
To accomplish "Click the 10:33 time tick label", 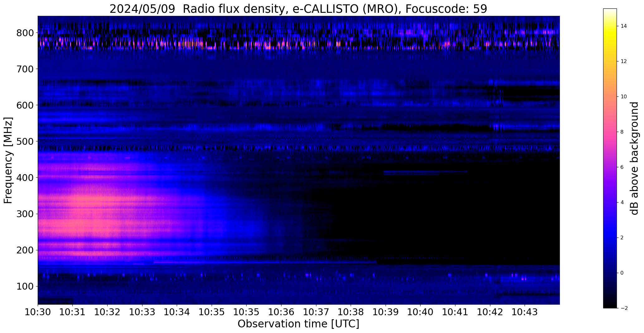I will [x=142, y=312].
